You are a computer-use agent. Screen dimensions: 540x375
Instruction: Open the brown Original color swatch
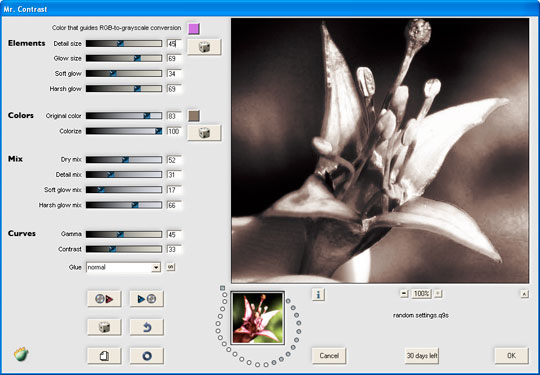(194, 116)
